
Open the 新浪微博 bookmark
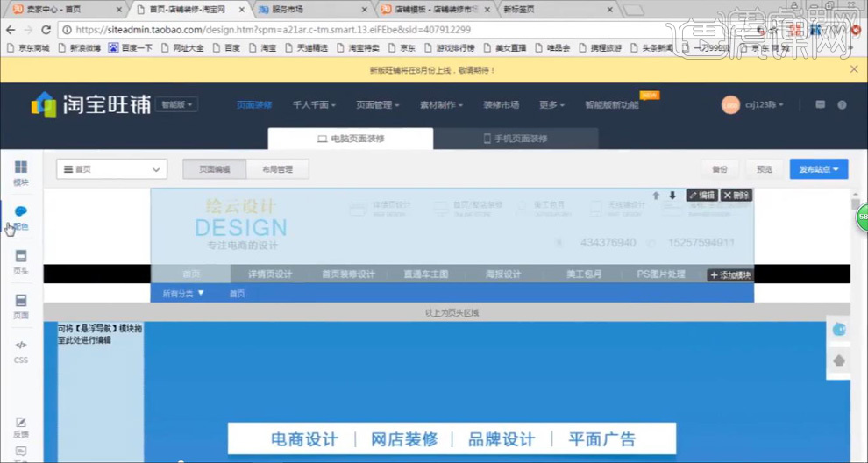point(79,48)
